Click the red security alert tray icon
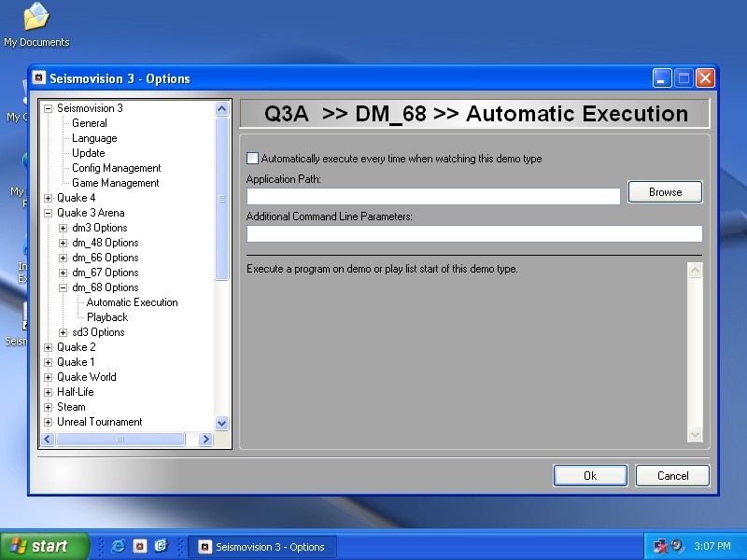This screenshot has width=747, height=560. pyautogui.click(x=661, y=546)
